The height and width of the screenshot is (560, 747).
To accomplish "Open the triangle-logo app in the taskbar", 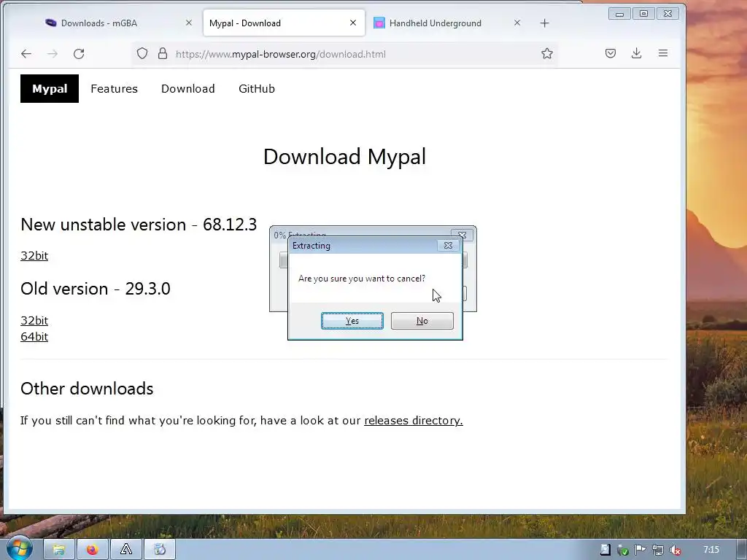I will 125,550.
